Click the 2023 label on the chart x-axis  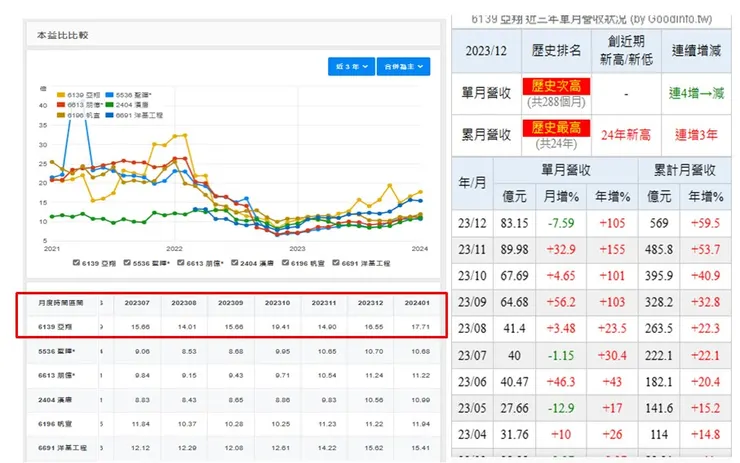point(297,248)
